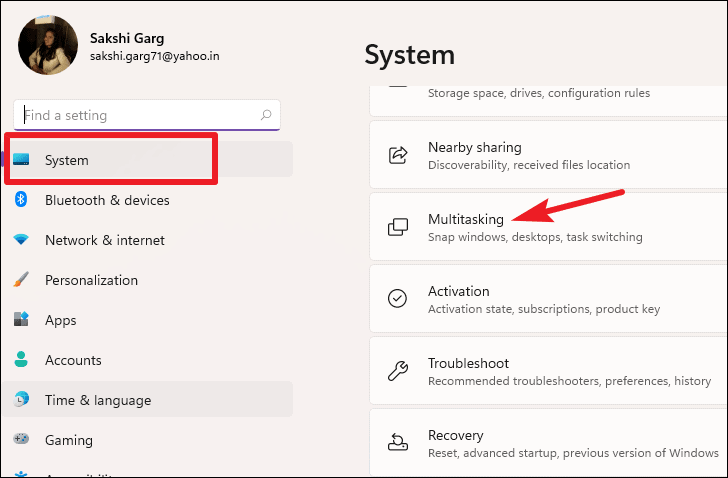Viewport: 728px width, 478px height.
Task: Switch to Apps settings
Action: pos(148,320)
